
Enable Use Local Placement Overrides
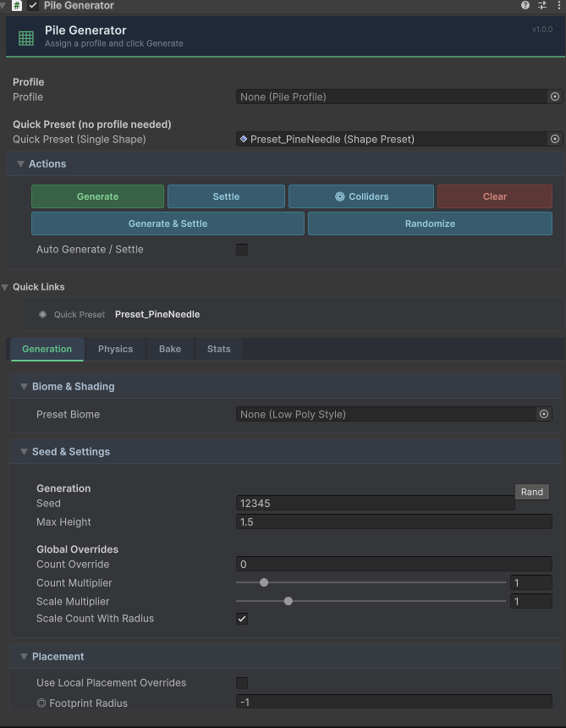tap(242, 683)
